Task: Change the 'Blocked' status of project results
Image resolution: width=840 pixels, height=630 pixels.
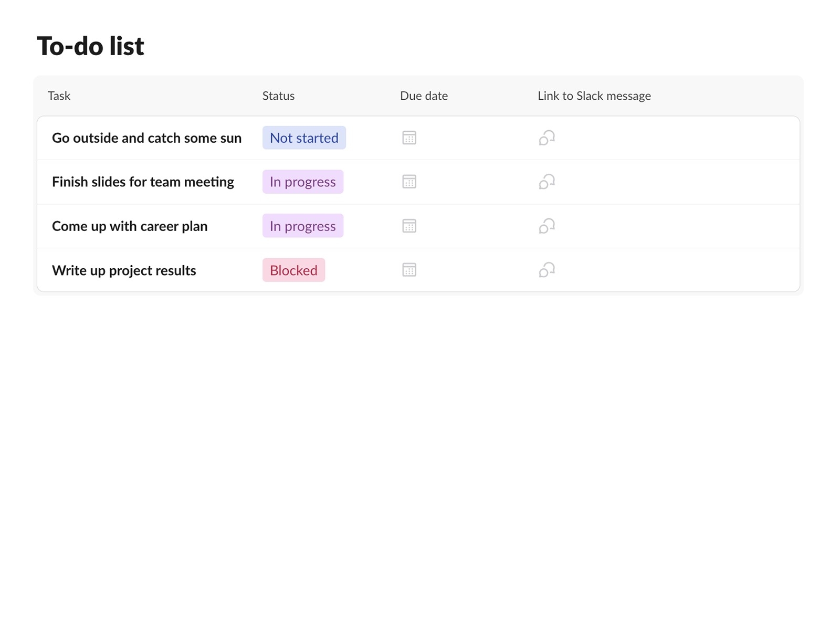Action: tap(293, 270)
